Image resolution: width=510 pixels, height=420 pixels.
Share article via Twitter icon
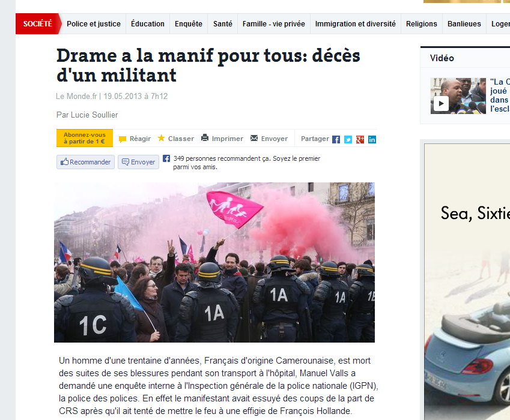348,140
